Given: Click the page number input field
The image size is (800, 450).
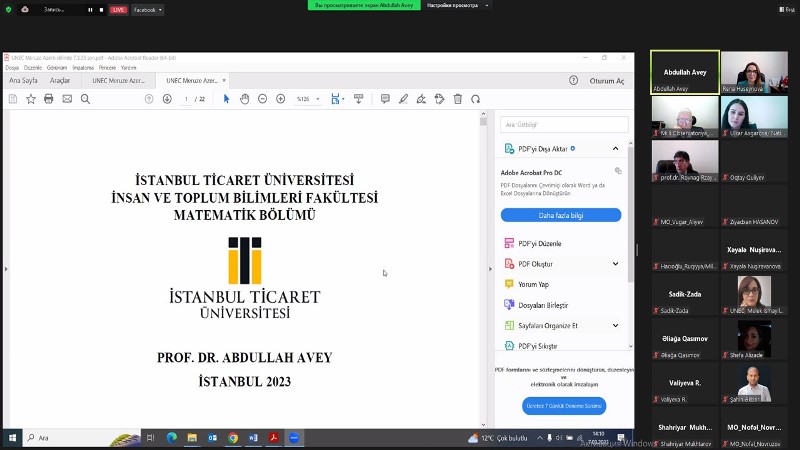Looking at the screenshot, I should pos(187,99).
